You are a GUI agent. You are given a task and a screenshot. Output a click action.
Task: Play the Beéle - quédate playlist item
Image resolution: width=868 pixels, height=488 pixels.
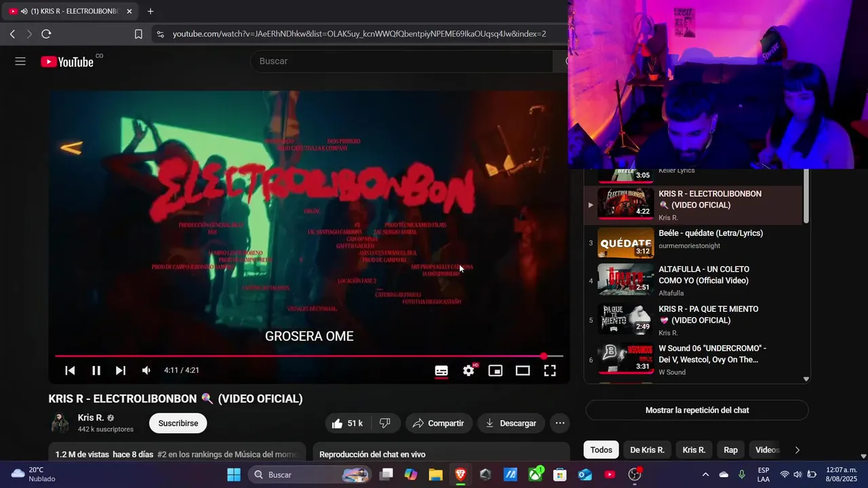692,243
